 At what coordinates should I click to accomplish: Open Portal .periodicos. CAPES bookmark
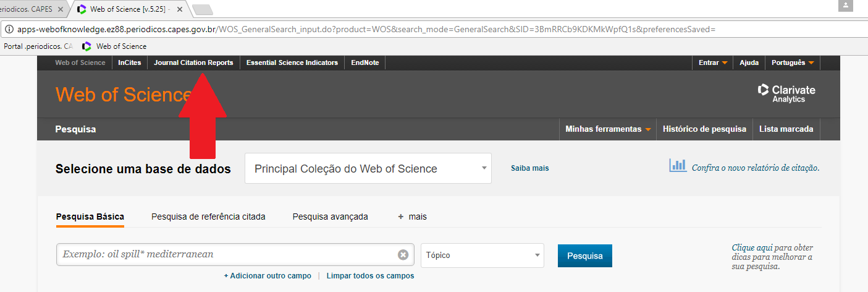pyautogui.click(x=38, y=46)
